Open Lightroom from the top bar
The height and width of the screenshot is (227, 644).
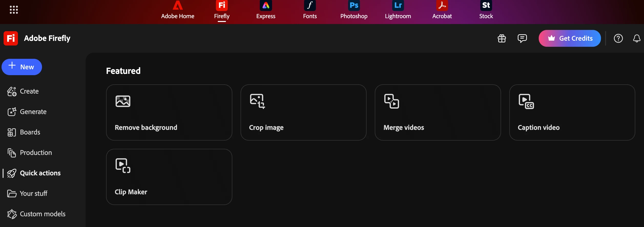tap(398, 10)
